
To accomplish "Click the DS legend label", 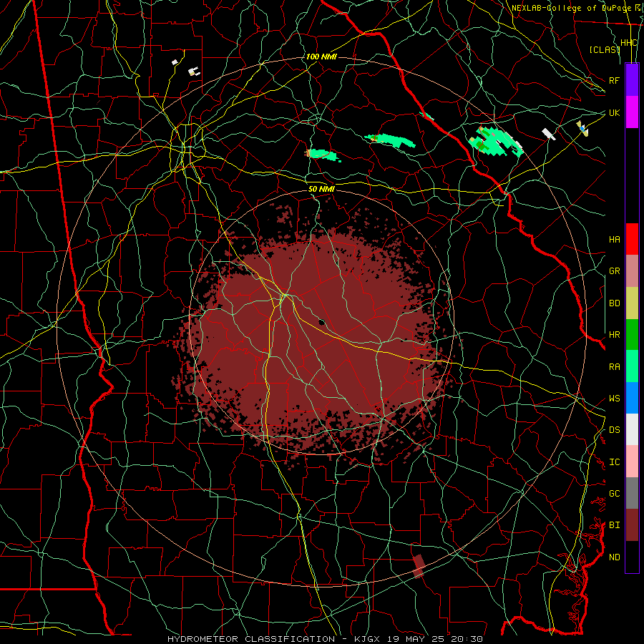I will (x=614, y=430).
